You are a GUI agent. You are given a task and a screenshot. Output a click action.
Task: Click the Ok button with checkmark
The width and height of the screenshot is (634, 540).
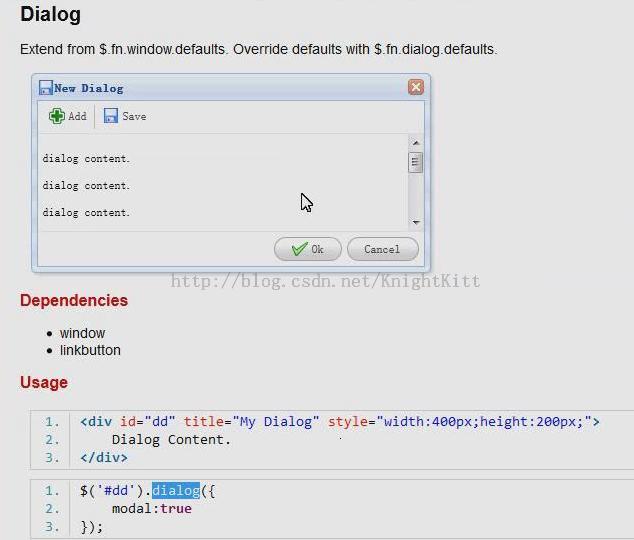pos(308,249)
